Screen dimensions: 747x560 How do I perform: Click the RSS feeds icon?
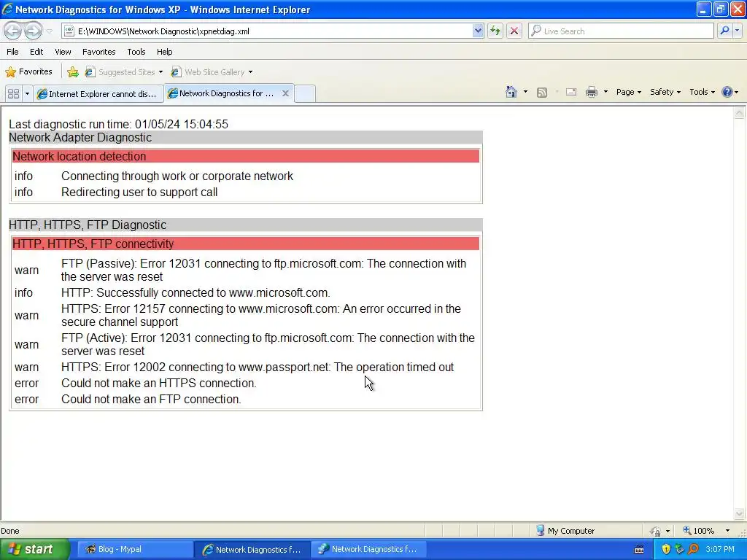click(x=542, y=93)
